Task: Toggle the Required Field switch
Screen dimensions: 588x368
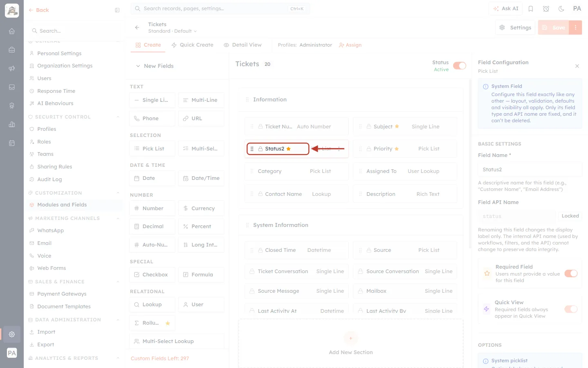Action: coord(571,274)
